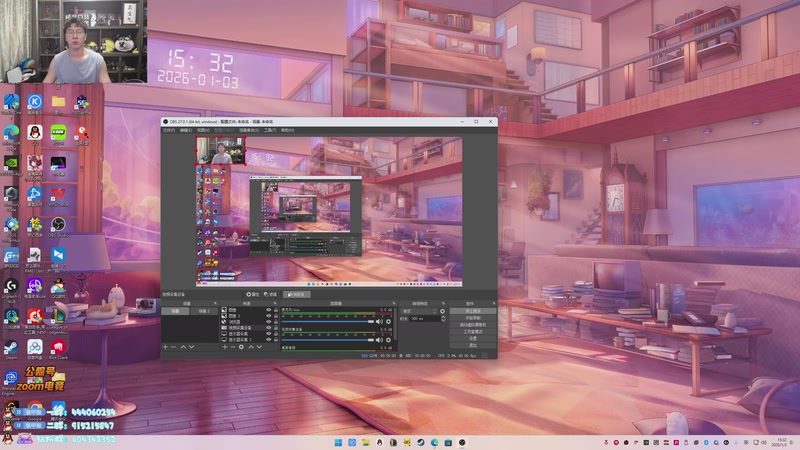
Task: Click the Windows Start button on the taskbar
Action: tap(338, 442)
